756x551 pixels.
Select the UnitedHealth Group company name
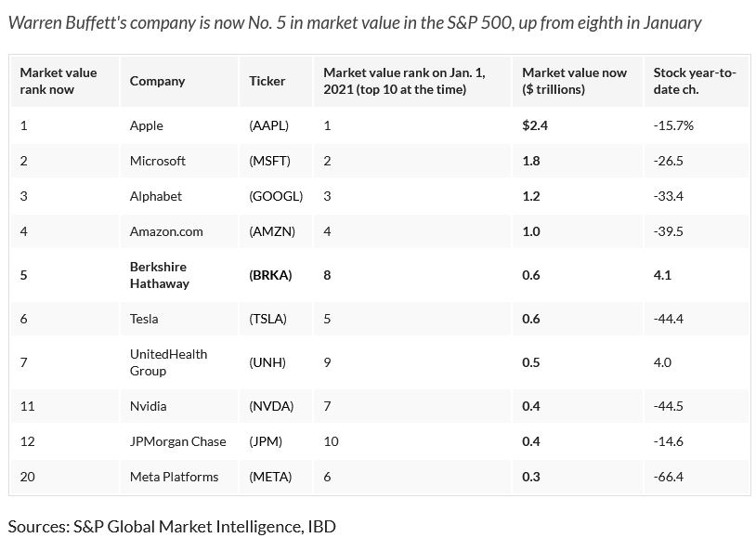coord(168,362)
